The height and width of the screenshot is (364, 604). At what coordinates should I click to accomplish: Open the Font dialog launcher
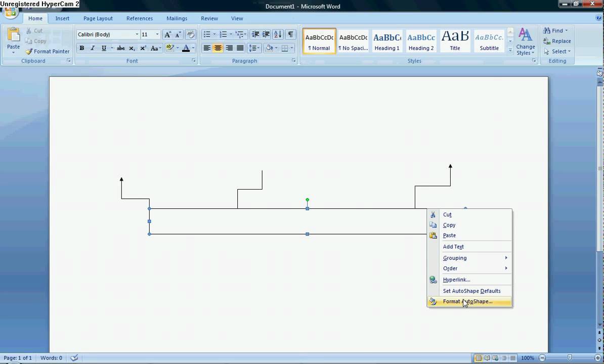[193, 61]
